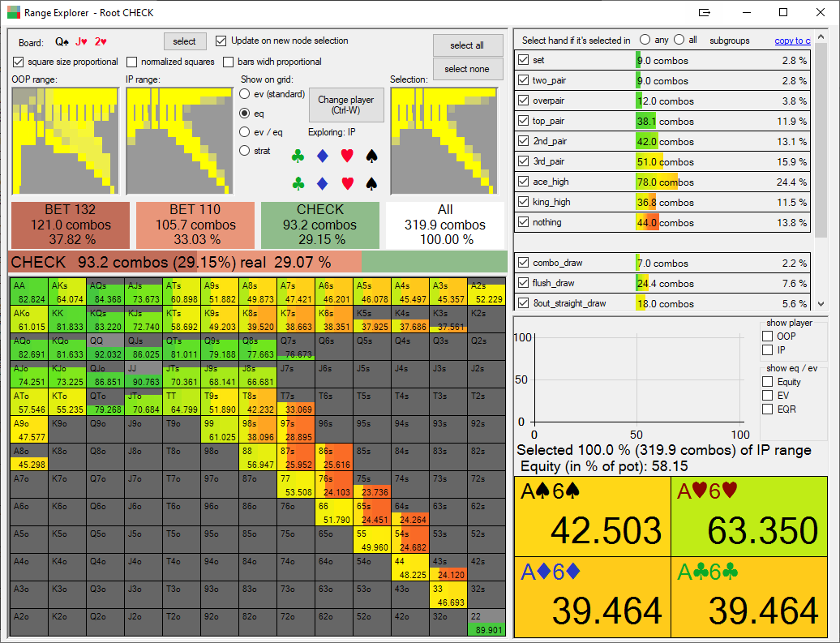The width and height of the screenshot is (840, 643).
Task: Click the A♦6♦ combo equity tile
Action: point(593,597)
